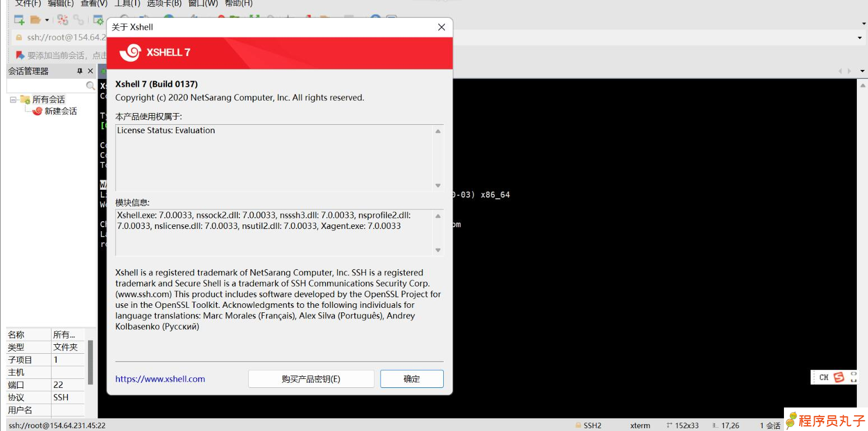Click the 子项目 property row
This screenshot has height=431, width=868.
pos(45,360)
